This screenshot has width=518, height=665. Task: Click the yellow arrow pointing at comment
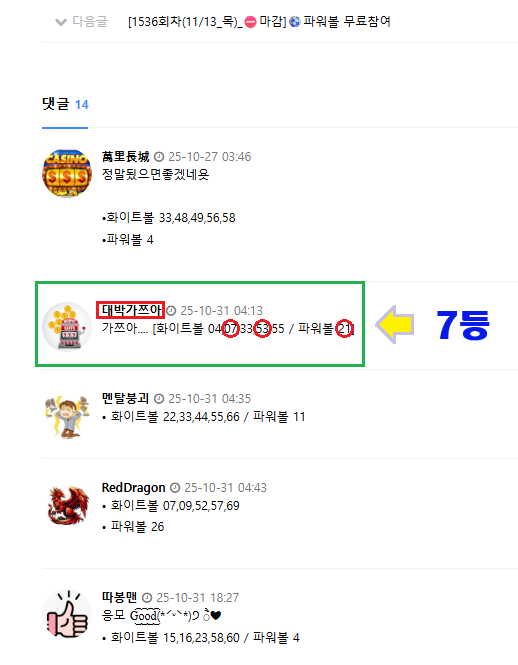pos(395,324)
